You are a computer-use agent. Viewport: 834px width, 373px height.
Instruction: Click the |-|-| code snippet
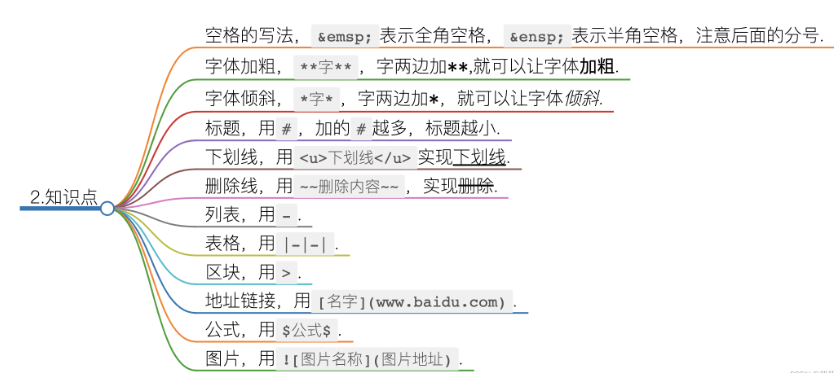point(305,244)
